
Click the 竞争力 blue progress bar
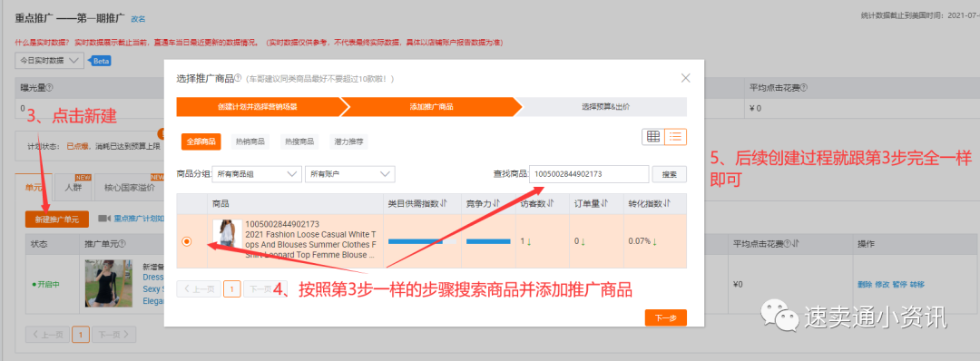488,241
